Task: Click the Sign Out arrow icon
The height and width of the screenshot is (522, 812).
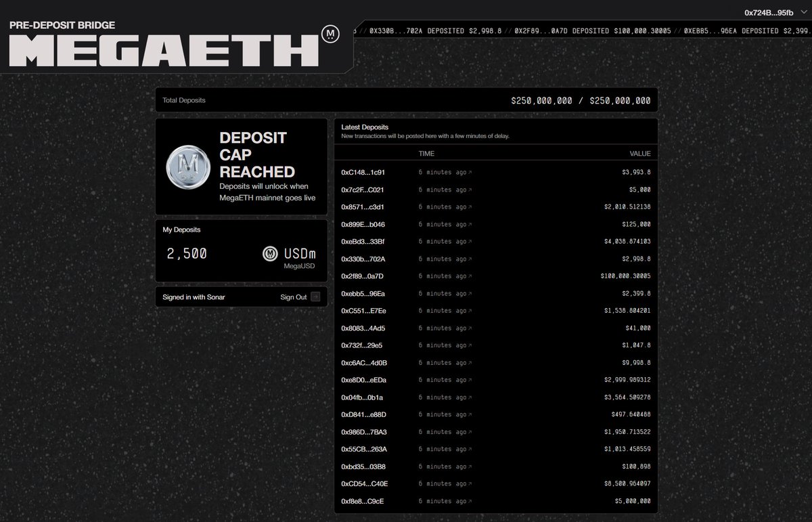Action: [x=315, y=297]
